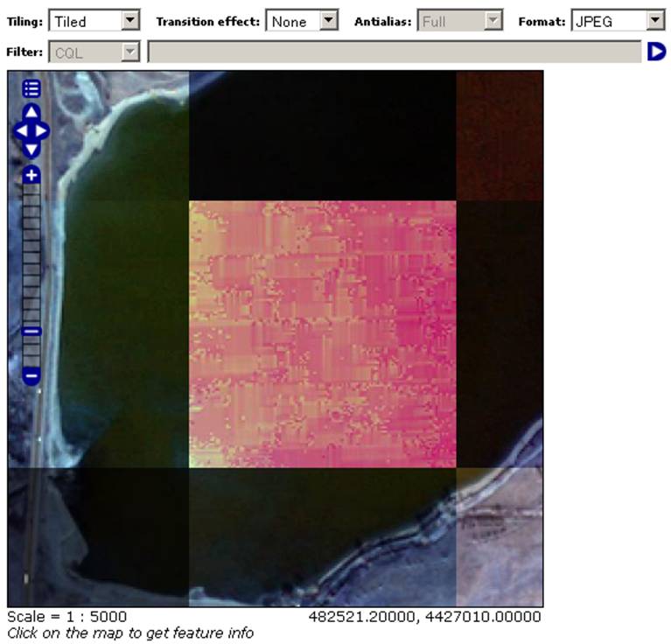The image size is (671, 644).
Task: Click the 'Format:' label
Action: (x=542, y=21)
